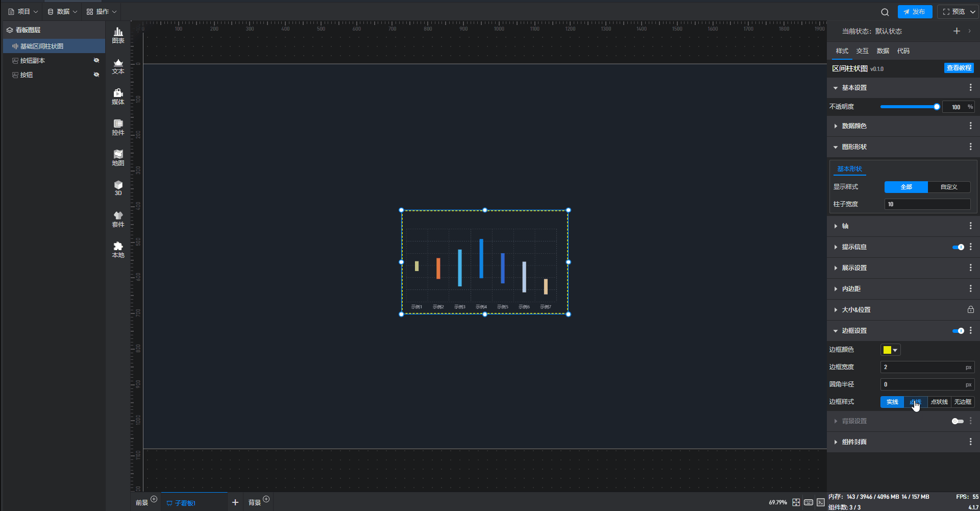Open the 文本 text components panel
980x511 pixels.
118,66
